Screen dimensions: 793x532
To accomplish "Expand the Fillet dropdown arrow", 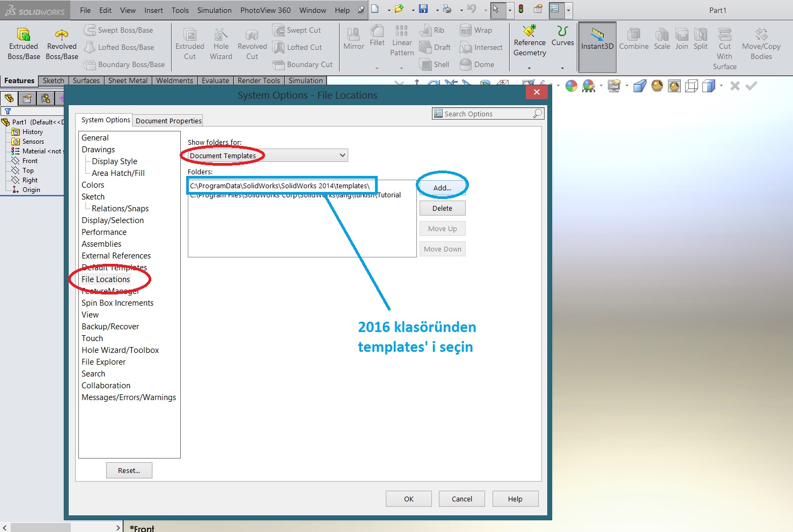I will tap(377, 68).
